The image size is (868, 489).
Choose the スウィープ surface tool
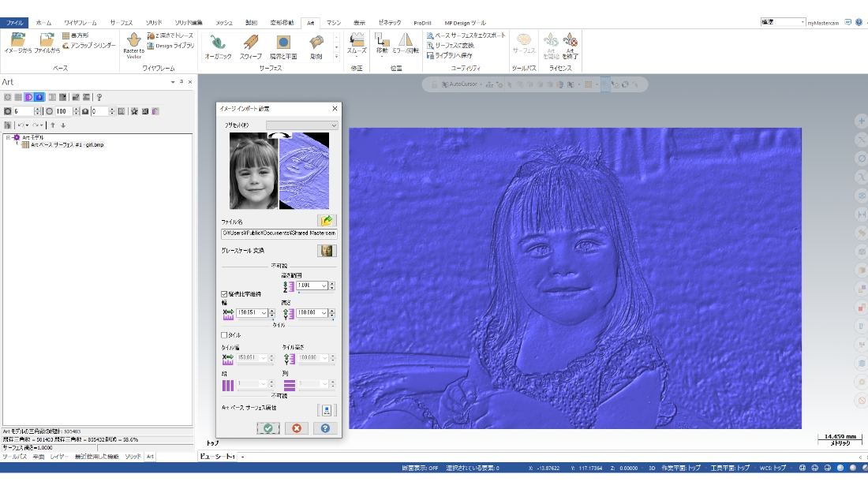pos(251,47)
